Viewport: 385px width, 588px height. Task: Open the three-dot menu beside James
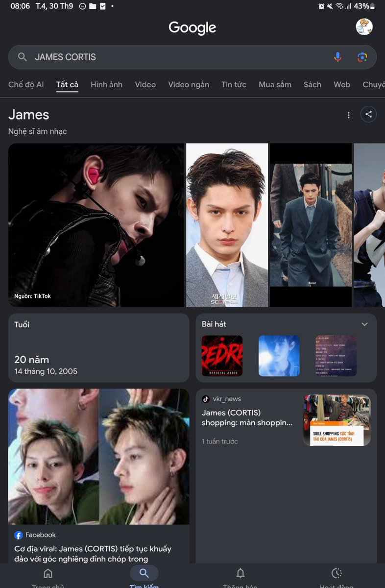(x=348, y=115)
